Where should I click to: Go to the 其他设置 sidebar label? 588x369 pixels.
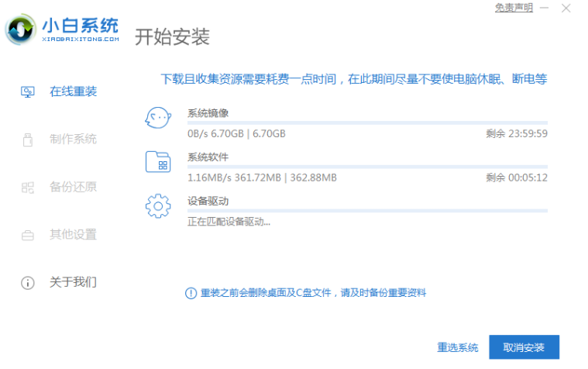73,234
